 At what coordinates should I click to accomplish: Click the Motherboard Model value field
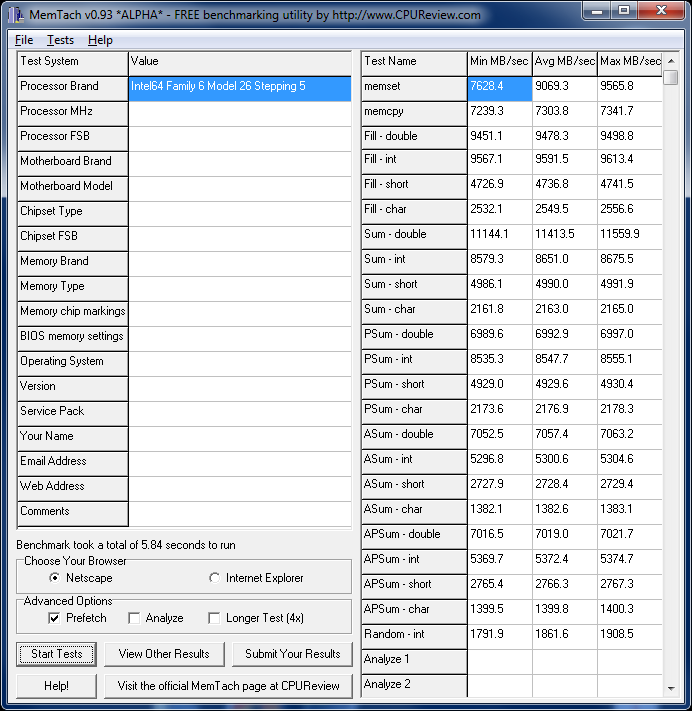coord(240,189)
